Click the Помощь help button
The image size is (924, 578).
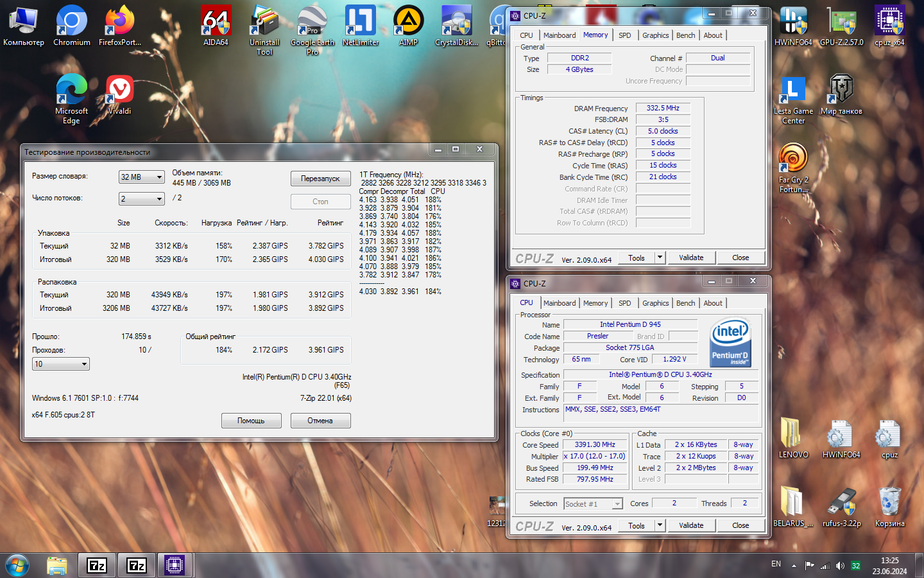click(x=252, y=421)
